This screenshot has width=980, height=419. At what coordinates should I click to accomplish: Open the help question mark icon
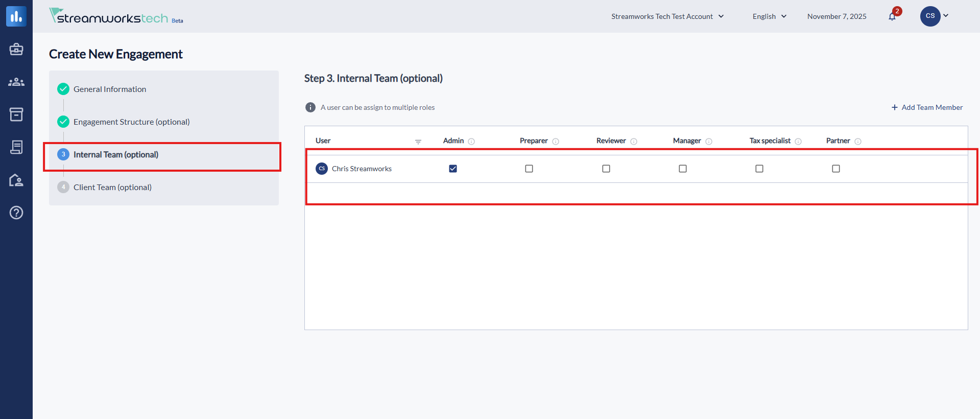(x=16, y=213)
